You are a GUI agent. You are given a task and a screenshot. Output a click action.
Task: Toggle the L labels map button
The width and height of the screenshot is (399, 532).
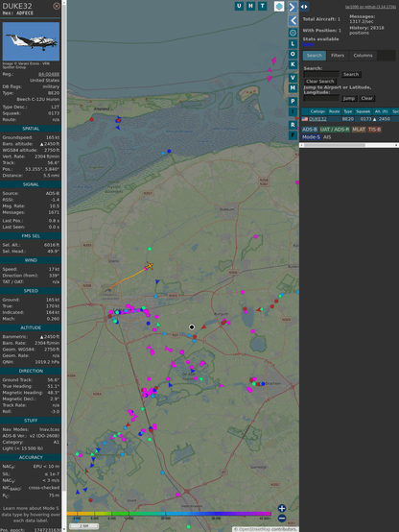pos(293,44)
